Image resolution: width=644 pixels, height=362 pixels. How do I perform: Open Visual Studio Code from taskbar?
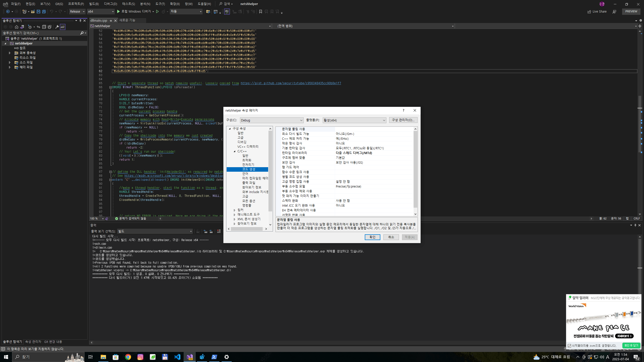click(177, 357)
